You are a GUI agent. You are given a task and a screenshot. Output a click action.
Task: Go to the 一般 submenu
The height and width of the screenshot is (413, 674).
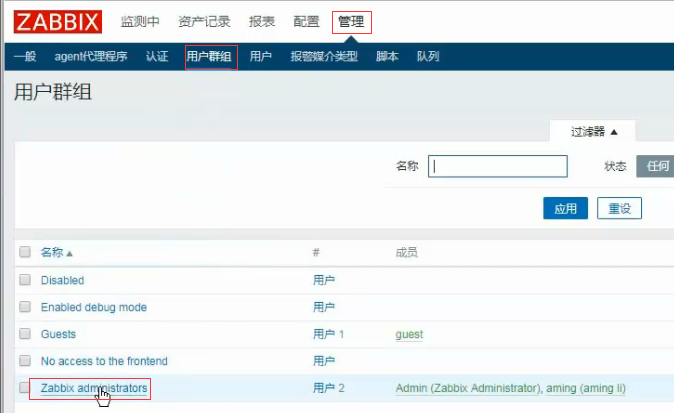(x=25, y=56)
